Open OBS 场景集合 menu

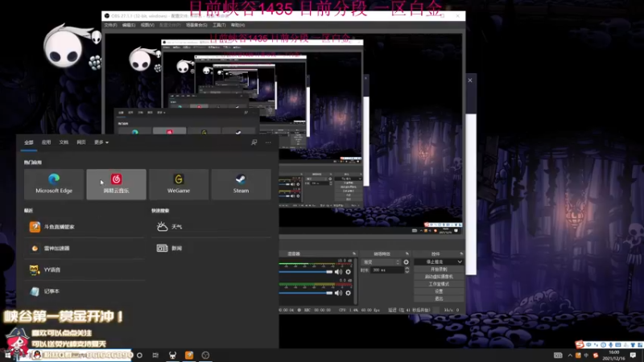click(196, 25)
